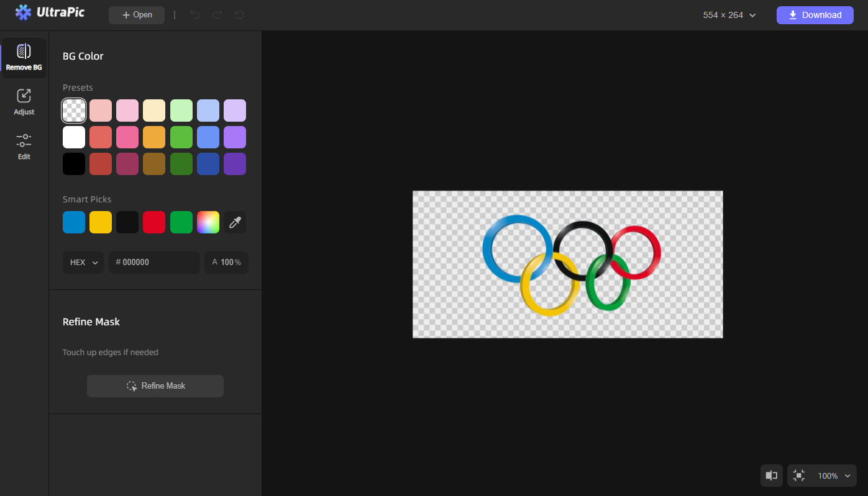Open the Edit panel
Image resolution: width=868 pixels, height=496 pixels.
pyautogui.click(x=24, y=146)
